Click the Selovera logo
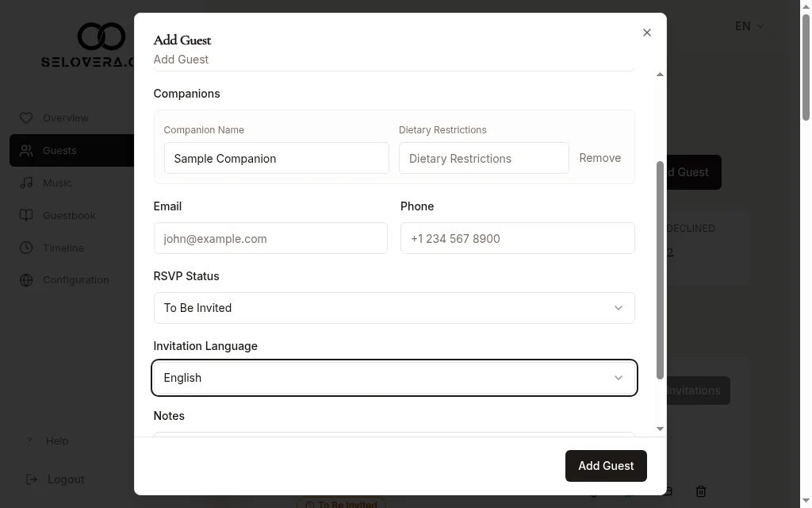This screenshot has height=508, width=812. point(87,44)
